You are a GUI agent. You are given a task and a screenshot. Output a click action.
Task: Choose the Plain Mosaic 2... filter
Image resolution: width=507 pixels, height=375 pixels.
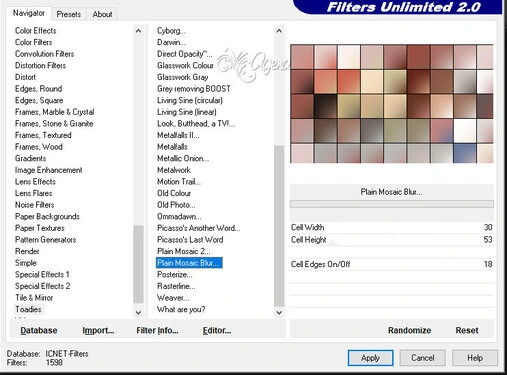[183, 251]
